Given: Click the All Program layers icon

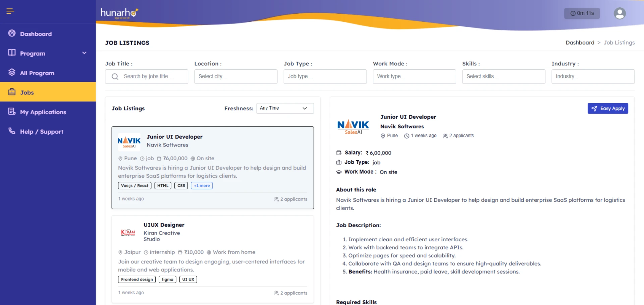Looking at the screenshot, I should 12,72.
